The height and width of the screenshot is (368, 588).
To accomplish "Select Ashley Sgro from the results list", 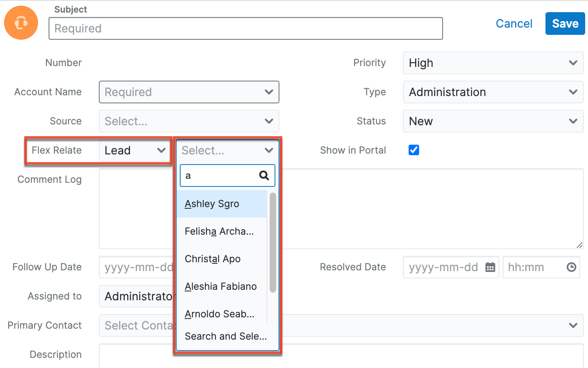I will [x=212, y=204].
